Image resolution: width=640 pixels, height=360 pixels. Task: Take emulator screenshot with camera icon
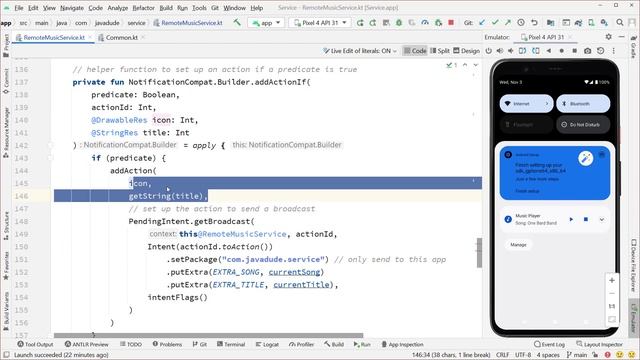pos(587,51)
